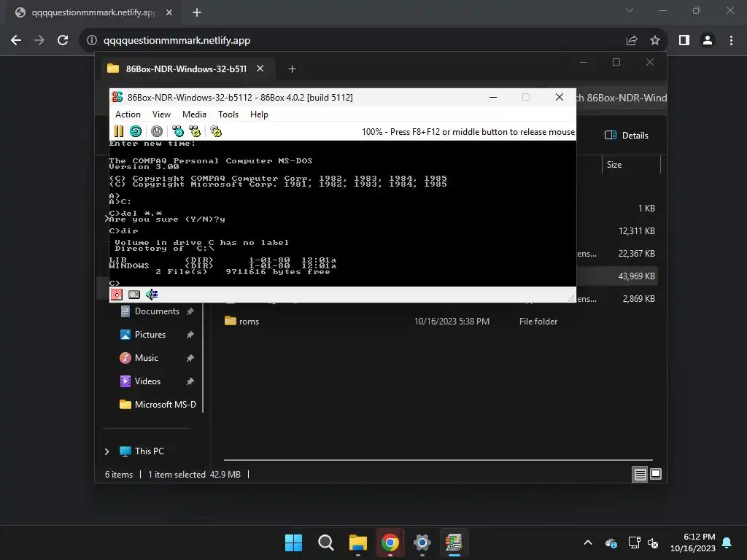Open the 86Box Tools menu

click(228, 114)
